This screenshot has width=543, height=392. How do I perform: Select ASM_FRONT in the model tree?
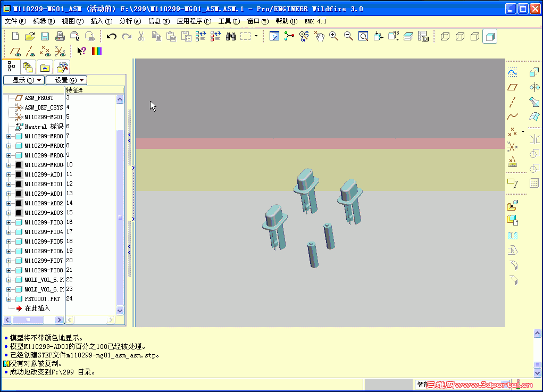[x=39, y=98]
